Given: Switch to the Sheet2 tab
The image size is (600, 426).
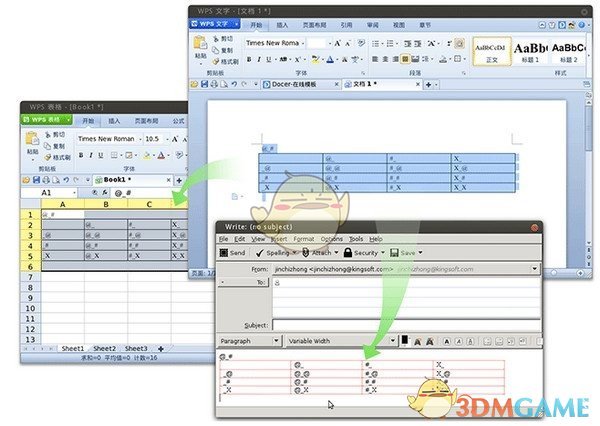Looking at the screenshot, I should pyautogui.click(x=105, y=348).
